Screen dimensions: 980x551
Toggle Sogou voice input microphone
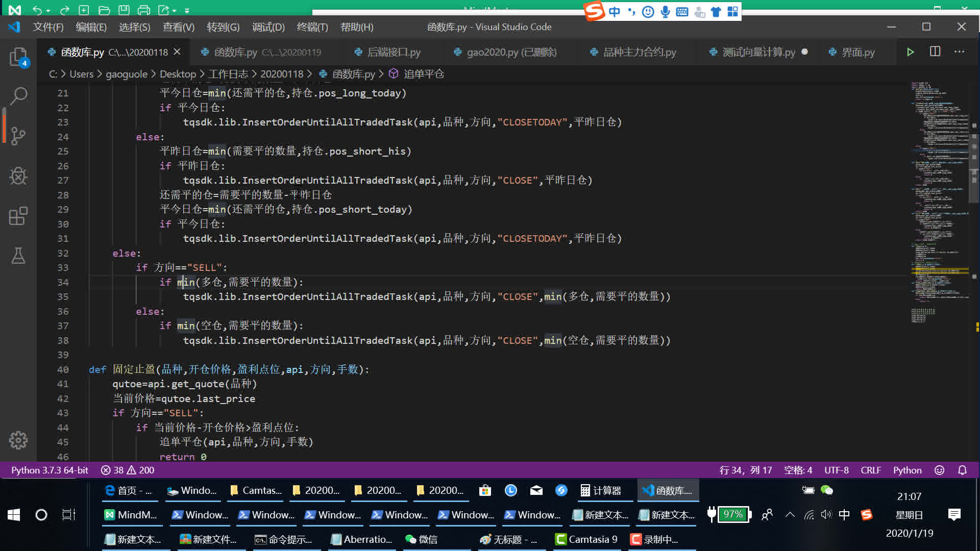(665, 12)
